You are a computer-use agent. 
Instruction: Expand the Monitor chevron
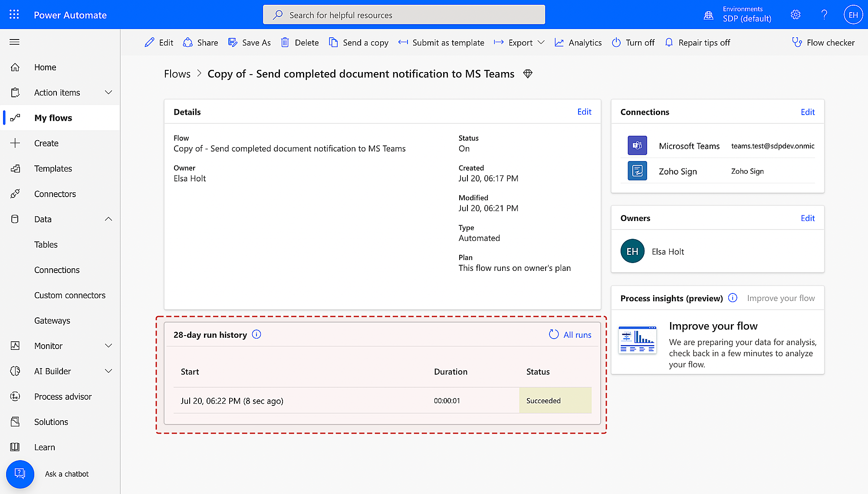108,346
